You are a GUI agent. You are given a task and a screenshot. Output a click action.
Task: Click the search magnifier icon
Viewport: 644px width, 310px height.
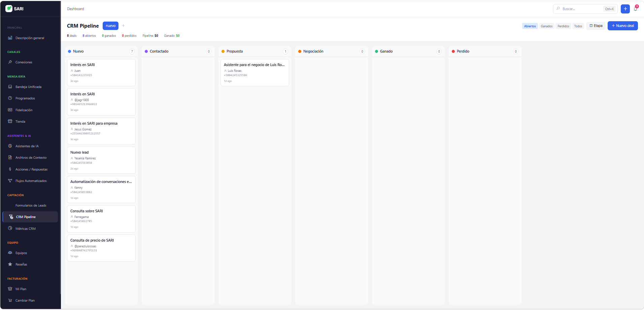[558, 9]
